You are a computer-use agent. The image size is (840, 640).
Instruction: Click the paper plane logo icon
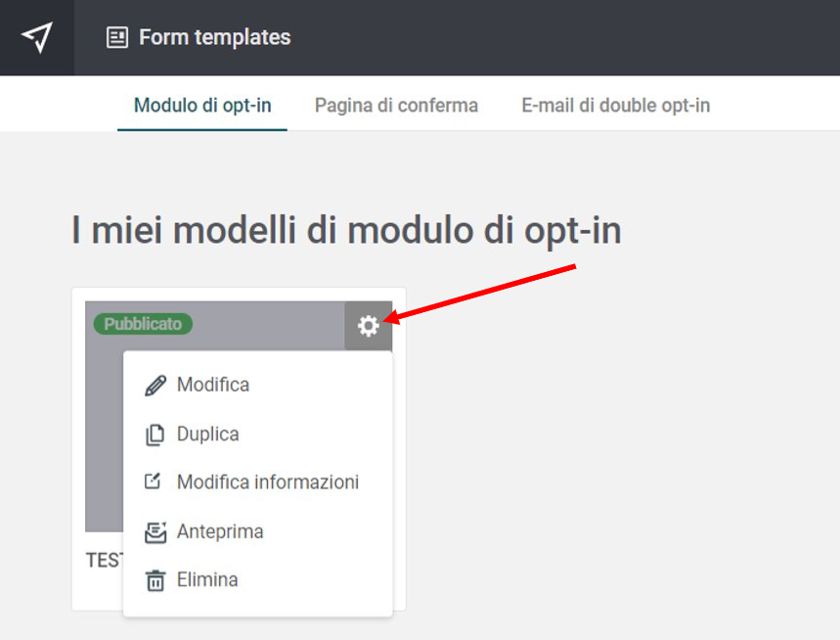tap(37, 37)
